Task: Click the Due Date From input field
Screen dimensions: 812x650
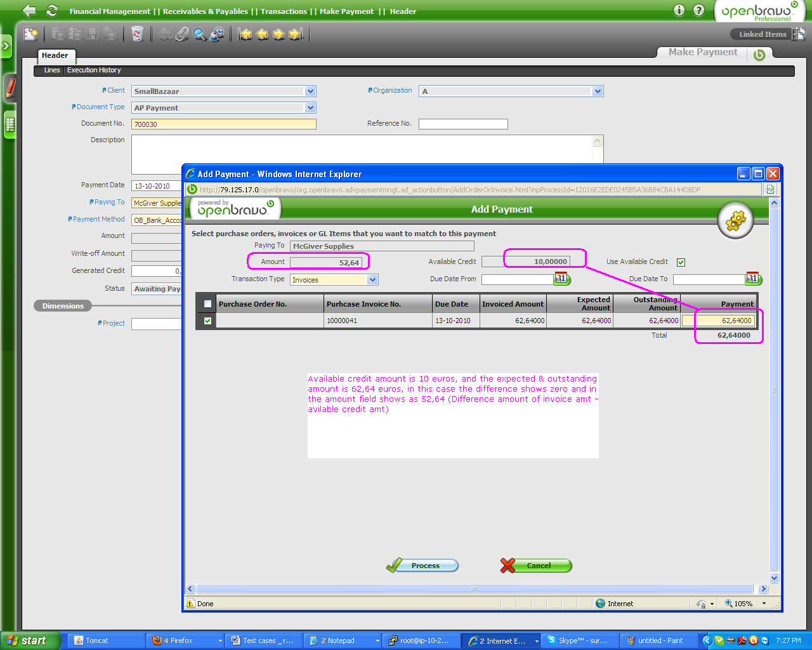Action: point(518,279)
